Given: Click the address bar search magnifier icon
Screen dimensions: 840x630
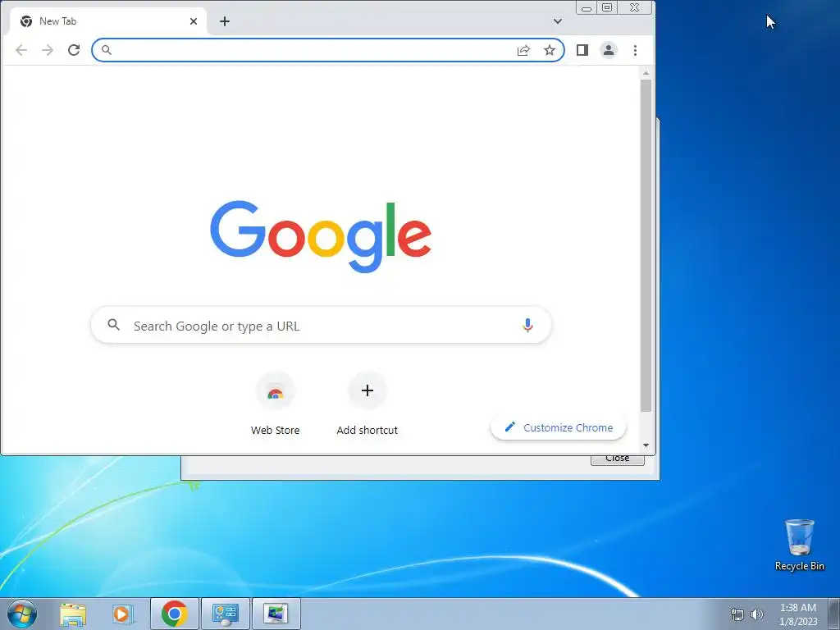Looking at the screenshot, I should pyautogui.click(x=107, y=50).
